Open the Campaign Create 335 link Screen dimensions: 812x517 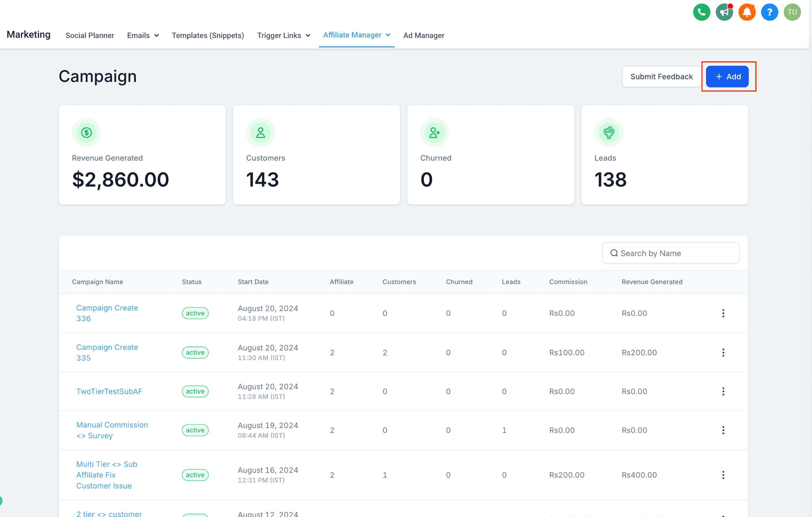(x=107, y=352)
